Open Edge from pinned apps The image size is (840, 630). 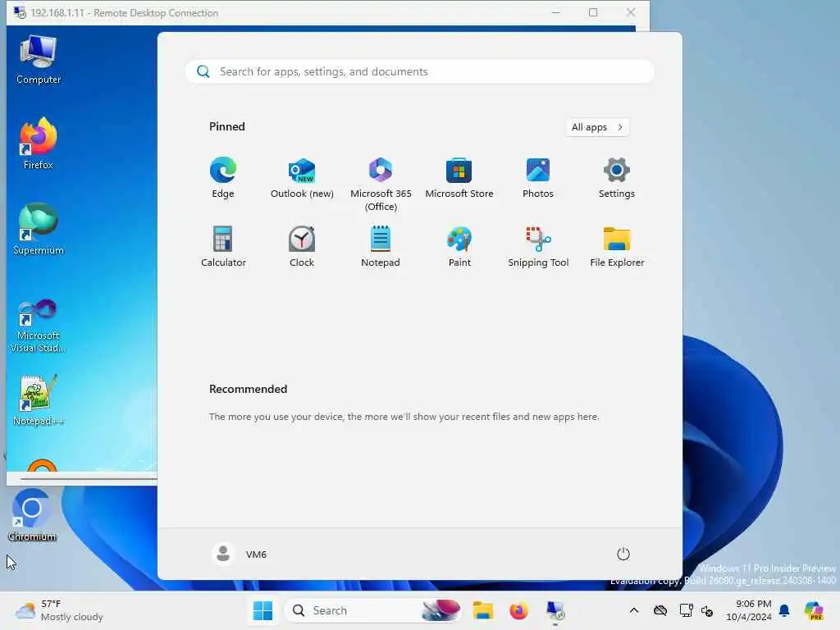click(x=223, y=178)
